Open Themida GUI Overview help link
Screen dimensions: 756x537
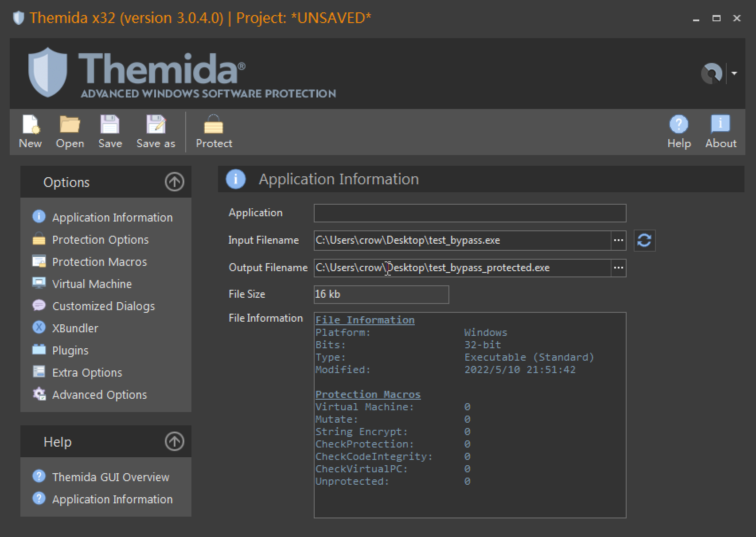click(101, 477)
